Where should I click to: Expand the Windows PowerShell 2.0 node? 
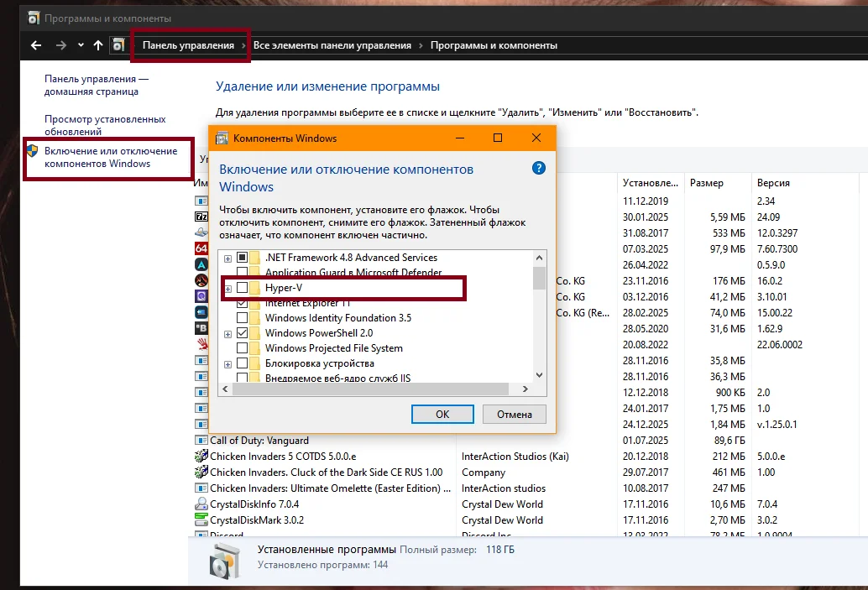click(x=227, y=334)
